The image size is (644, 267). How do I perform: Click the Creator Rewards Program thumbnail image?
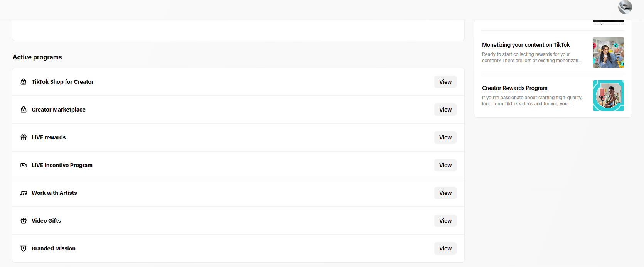pos(608,96)
